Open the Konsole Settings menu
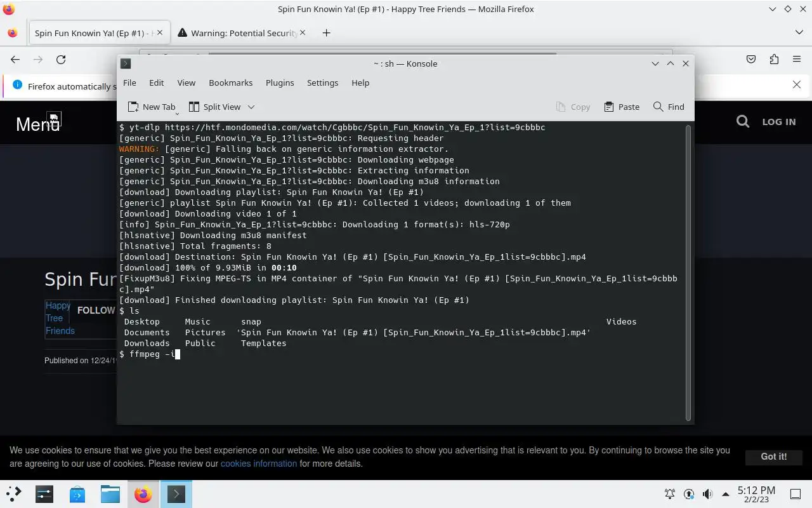This screenshot has height=508, width=812. pyautogui.click(x=322, y=83)
